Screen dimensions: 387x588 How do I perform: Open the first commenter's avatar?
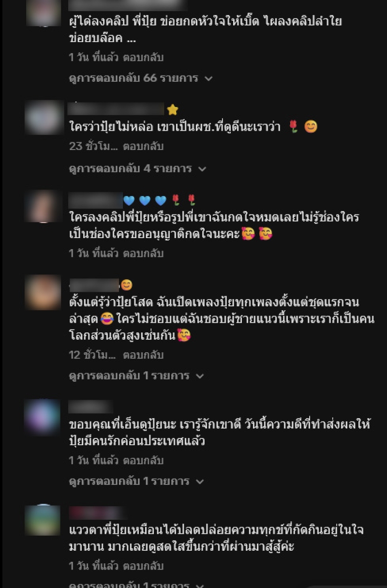[43, 13]
